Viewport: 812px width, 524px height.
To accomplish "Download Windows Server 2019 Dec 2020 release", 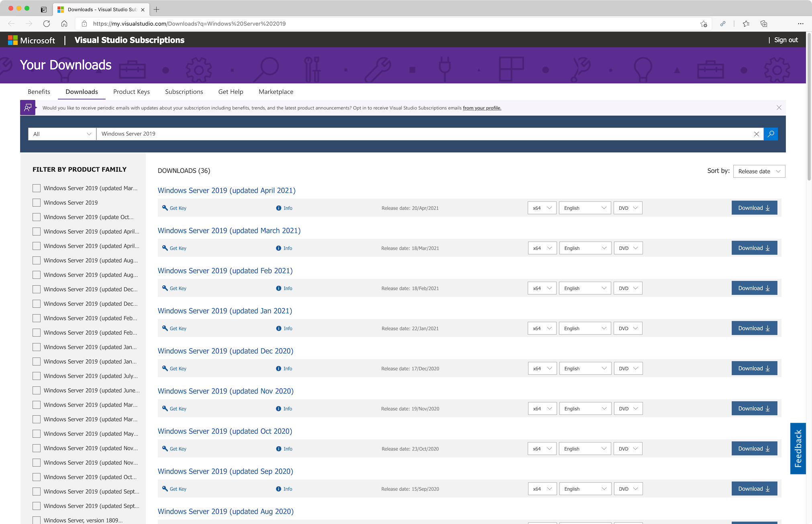I will [754, 368].
